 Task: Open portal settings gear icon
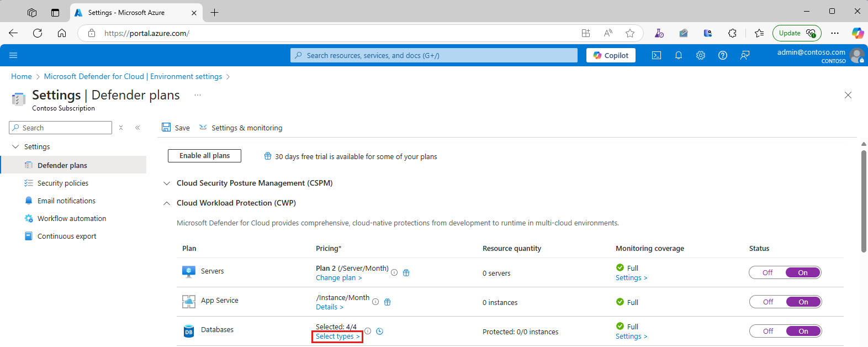tap(701, 55)
